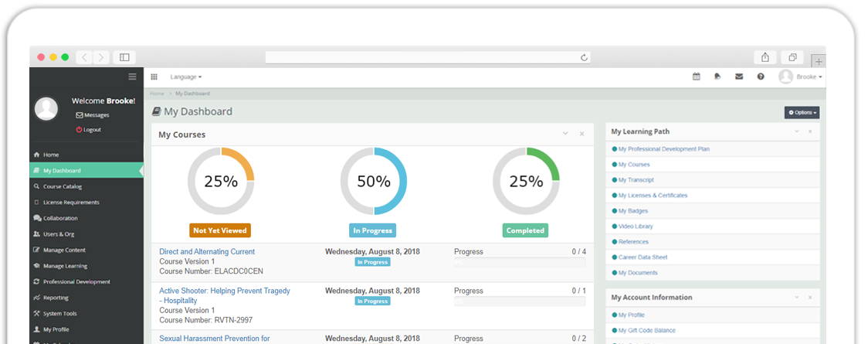Open My Gift Code Balance link
The width and height of the screenshot is (868, 344).
[646, 331]
